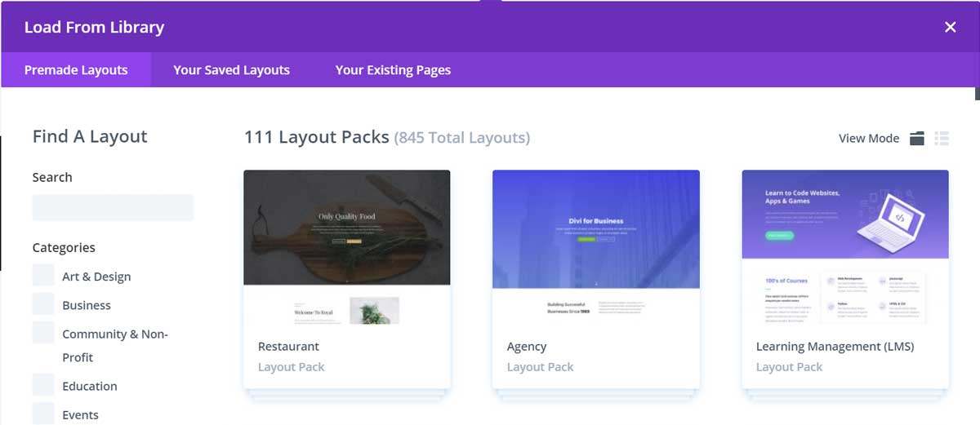Open Your Existing Pages tab

pos(393,70)
